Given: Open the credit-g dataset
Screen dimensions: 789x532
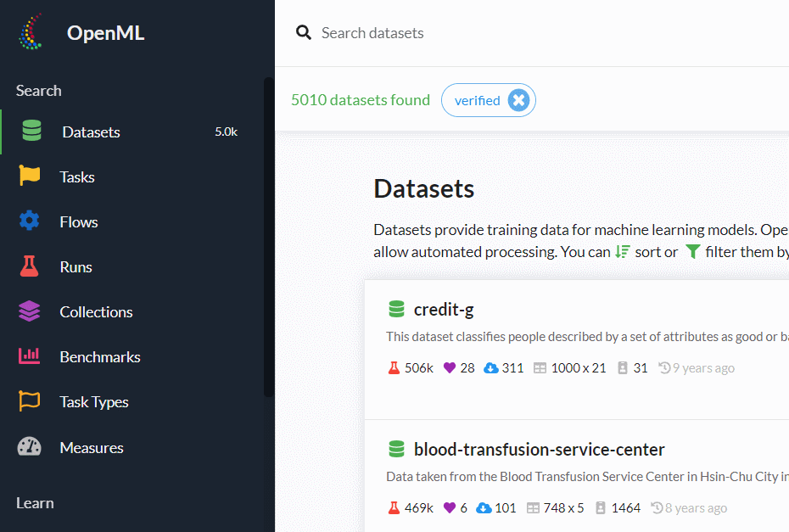Looking at the screenshot, I should click(443, 309).
